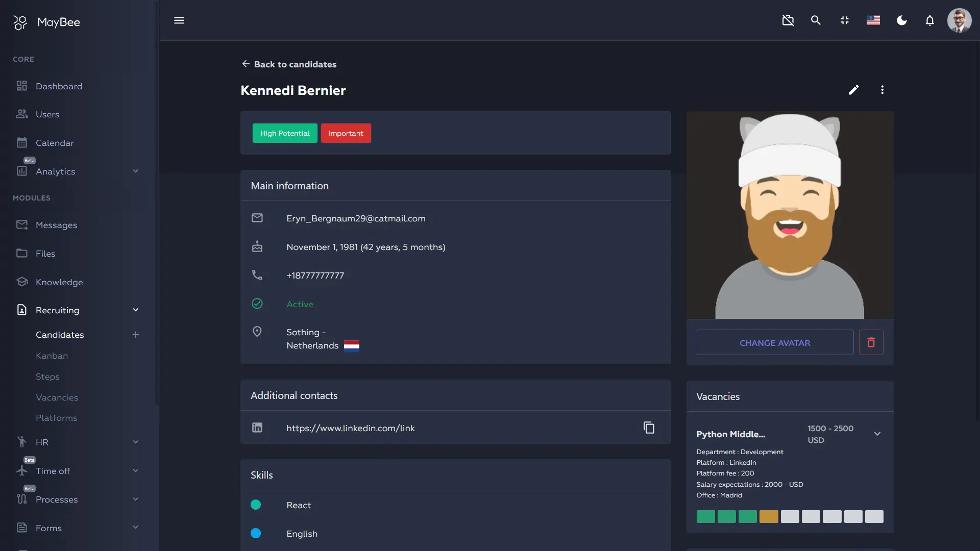Delete avatar using the red trash icon
980x551 pixels.
pyautogui.click(x=871, y=342)
